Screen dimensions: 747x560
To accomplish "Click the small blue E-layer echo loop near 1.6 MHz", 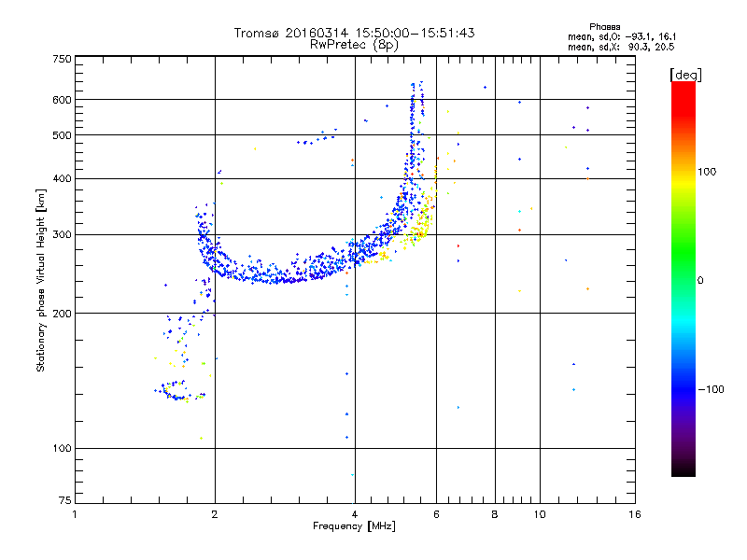I will click(x=176, y=391).
